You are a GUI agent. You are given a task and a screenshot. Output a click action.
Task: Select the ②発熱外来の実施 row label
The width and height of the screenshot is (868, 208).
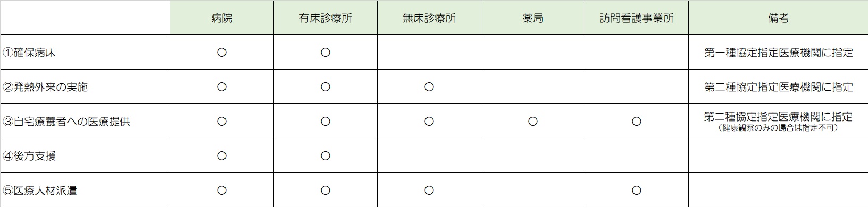pos(45,87)
